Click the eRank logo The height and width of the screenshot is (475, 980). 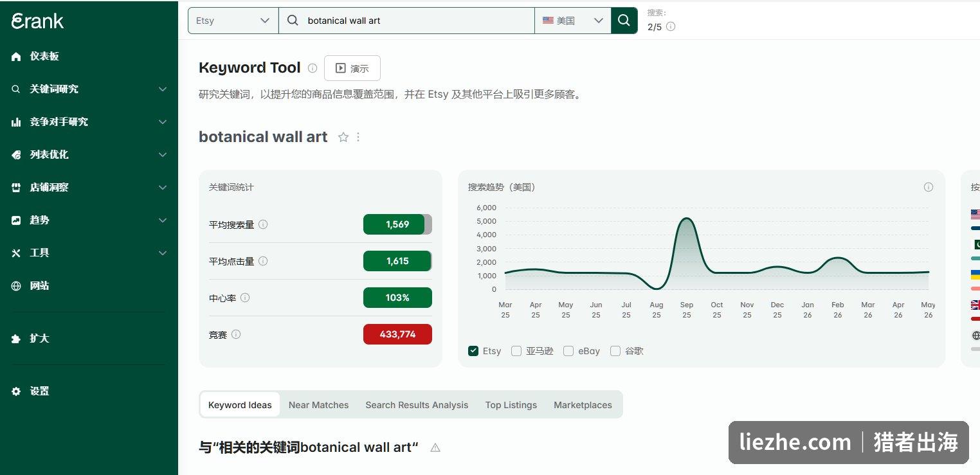(37, 21)
